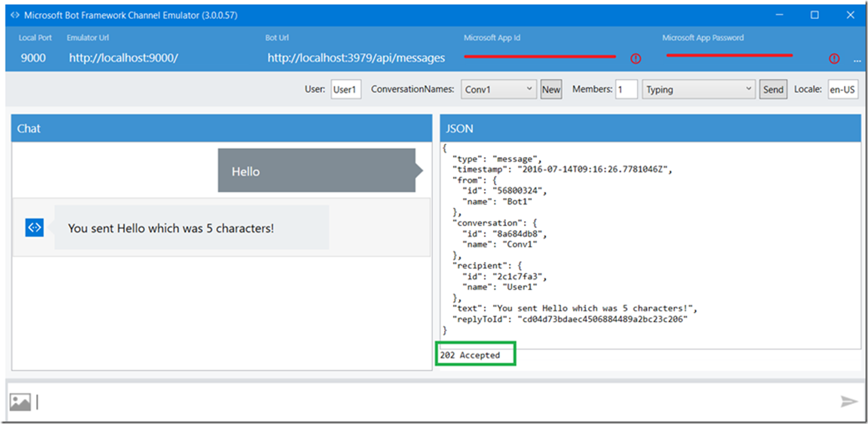Click the Emulator Url http://localhost:9000/
This screenshot has width=868, height=424.
[124, 58]
